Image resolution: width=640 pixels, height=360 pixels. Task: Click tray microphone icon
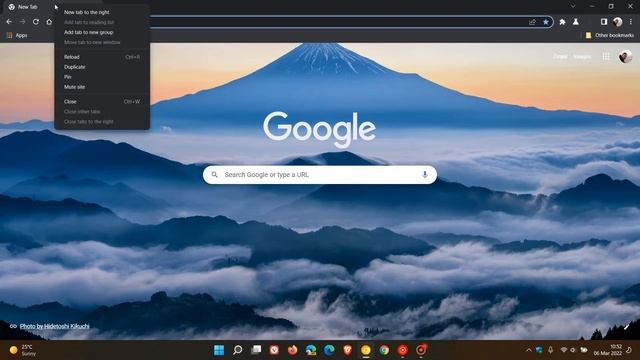550,350
